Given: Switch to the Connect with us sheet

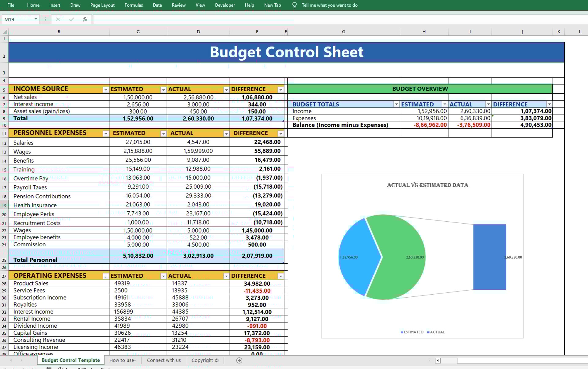Looking at the screenshot, I should tap(164, 360).
